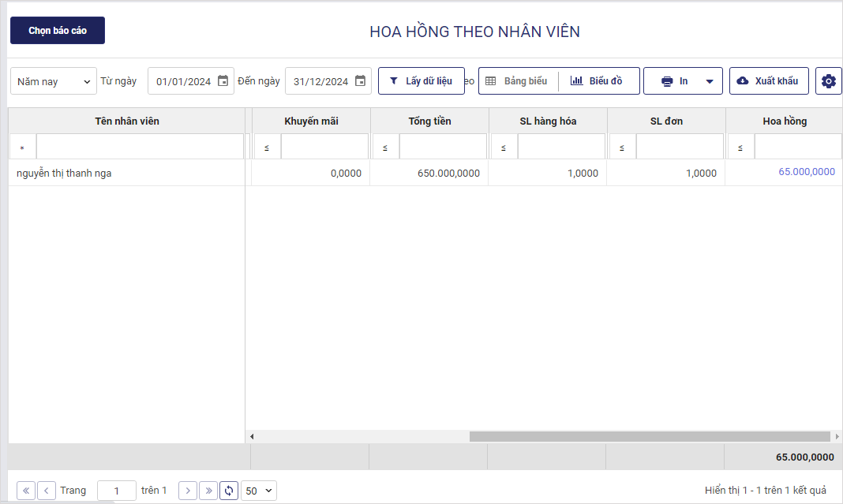
Task: Switch to Bảng biểu view
Action: point(519,81)
